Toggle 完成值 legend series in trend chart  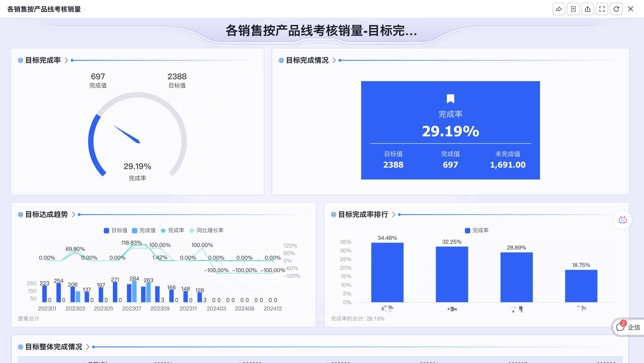144,230
